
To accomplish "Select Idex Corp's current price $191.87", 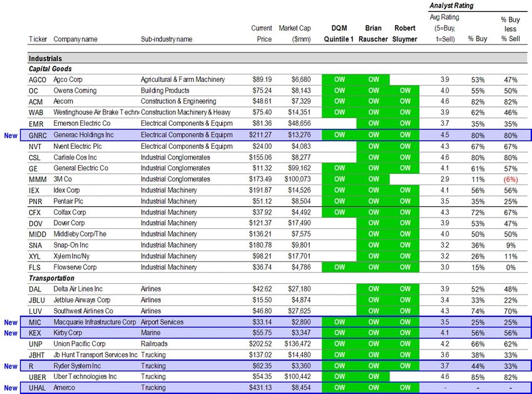I will click(x=260, y=190).
